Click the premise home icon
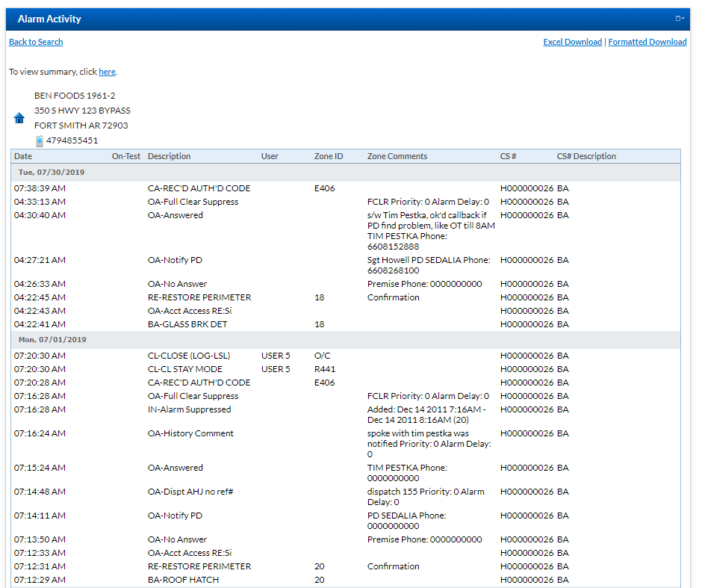The width and height of the screenshot is (702, 588). [x=19, y=117]
